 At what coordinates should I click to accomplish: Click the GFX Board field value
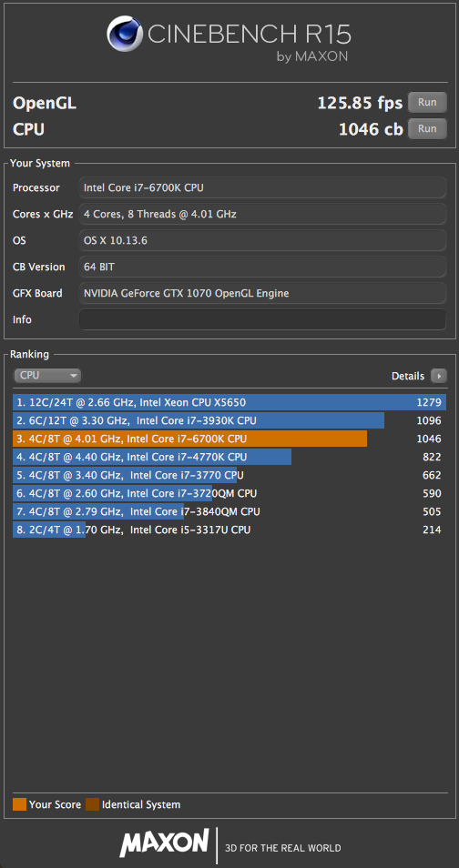click(262, 293)
